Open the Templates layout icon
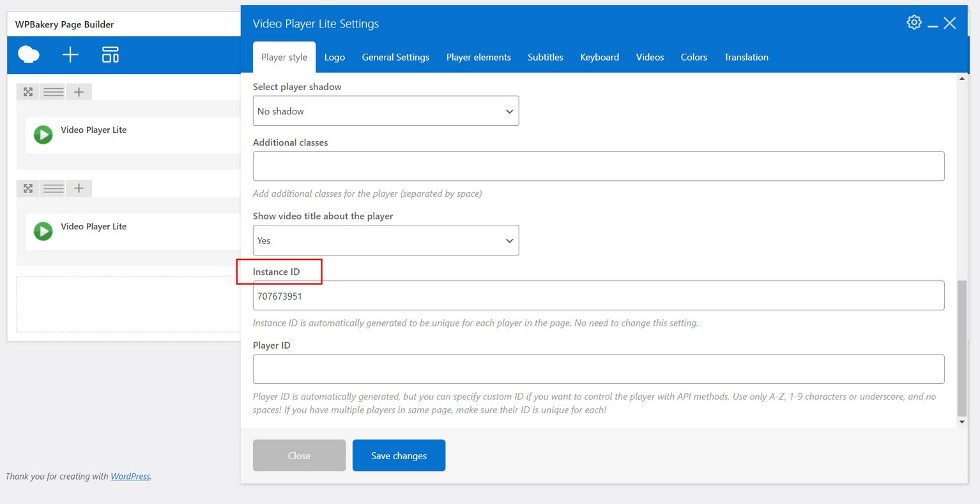The height and width of the screenshot is (504, 980). pos(110,55)
